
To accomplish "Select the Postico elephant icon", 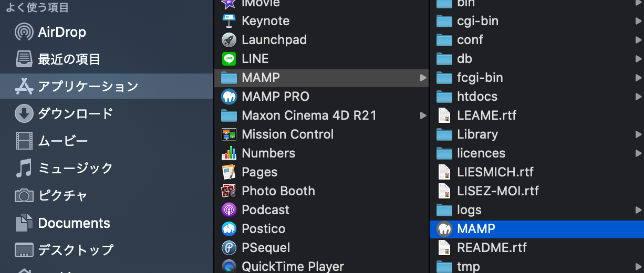I will pos(228,229).
